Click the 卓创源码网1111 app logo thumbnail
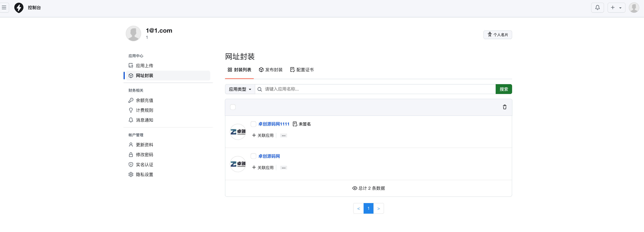Screen dimensions: 644x232 point(238,132)
